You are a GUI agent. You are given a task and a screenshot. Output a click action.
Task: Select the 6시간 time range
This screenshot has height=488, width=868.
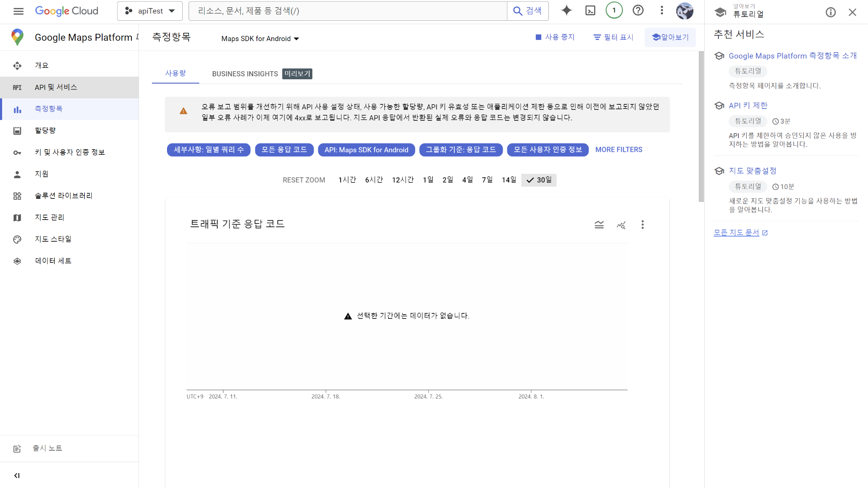(374, 180)
